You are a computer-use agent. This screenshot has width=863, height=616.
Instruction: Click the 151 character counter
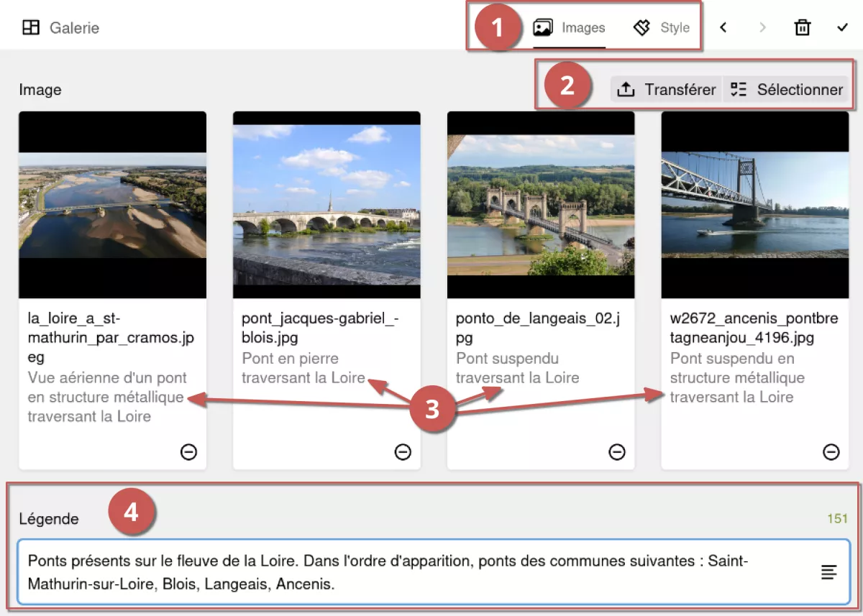tap(837, 518)
